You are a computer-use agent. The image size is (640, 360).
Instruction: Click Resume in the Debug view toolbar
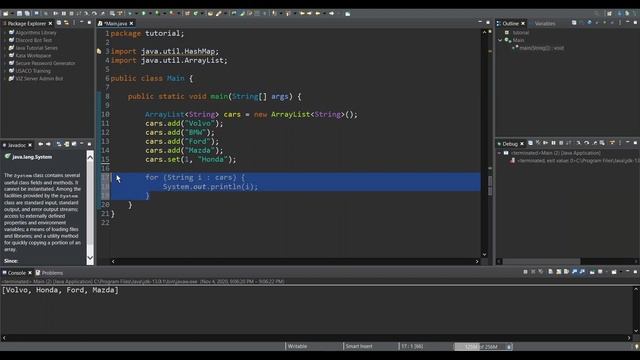point(545,143)
